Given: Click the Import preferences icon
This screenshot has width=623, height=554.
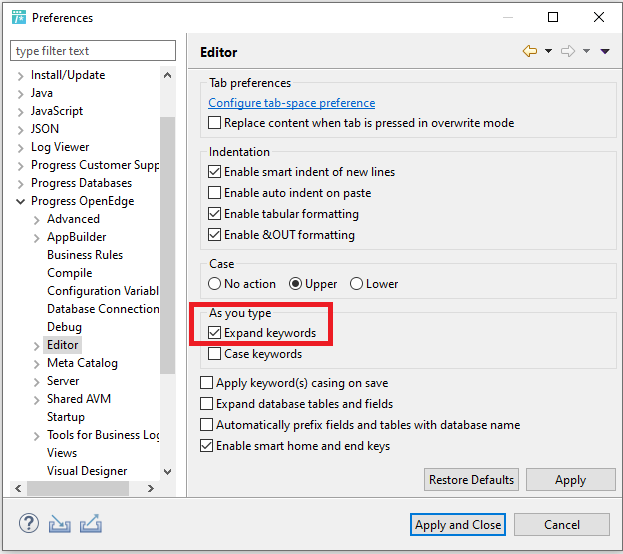Looking at the screenshot, I should coord(60,524).
